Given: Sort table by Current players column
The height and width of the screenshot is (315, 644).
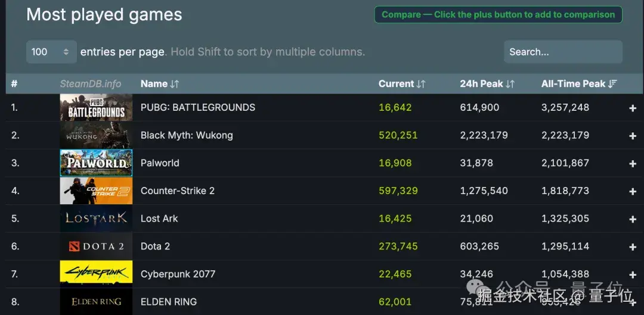Looking at the screenshot, I should [402, 84].
